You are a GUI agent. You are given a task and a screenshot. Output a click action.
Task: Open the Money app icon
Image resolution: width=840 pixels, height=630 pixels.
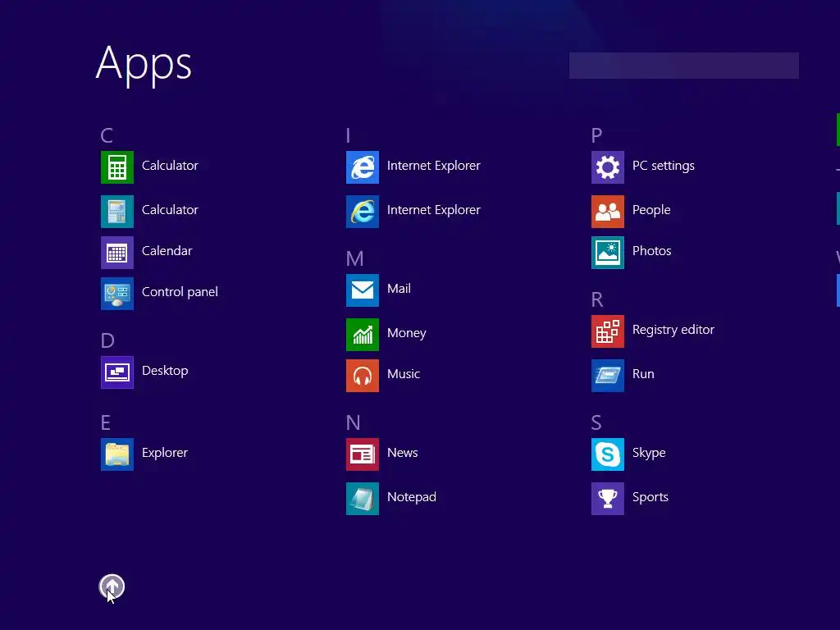tap(362, 335)
